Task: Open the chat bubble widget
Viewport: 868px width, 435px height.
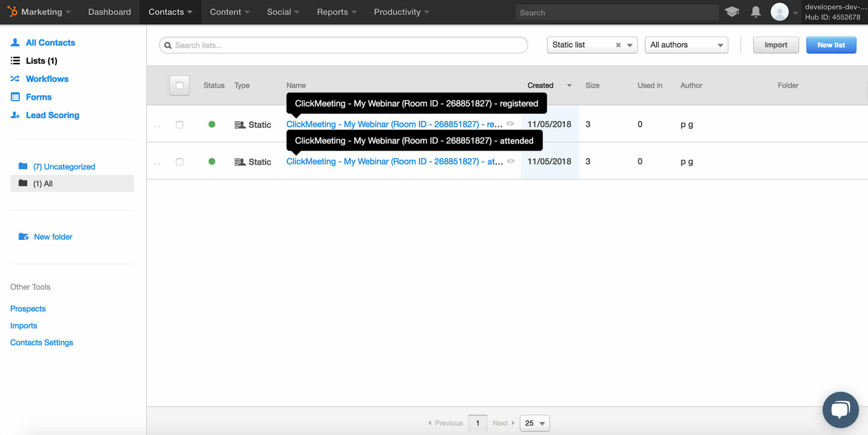Action: click(x=840, y=410)
